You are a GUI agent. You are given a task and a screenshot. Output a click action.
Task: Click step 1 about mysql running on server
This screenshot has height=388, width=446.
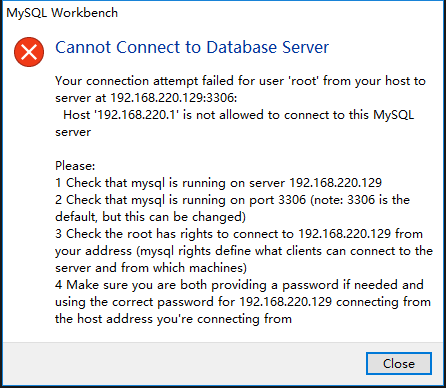(x=218, y=183)
